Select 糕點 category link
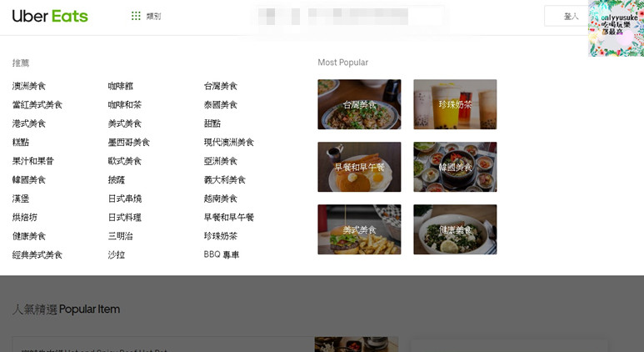Screen dimensions: 644x352 tap(21, 143)
